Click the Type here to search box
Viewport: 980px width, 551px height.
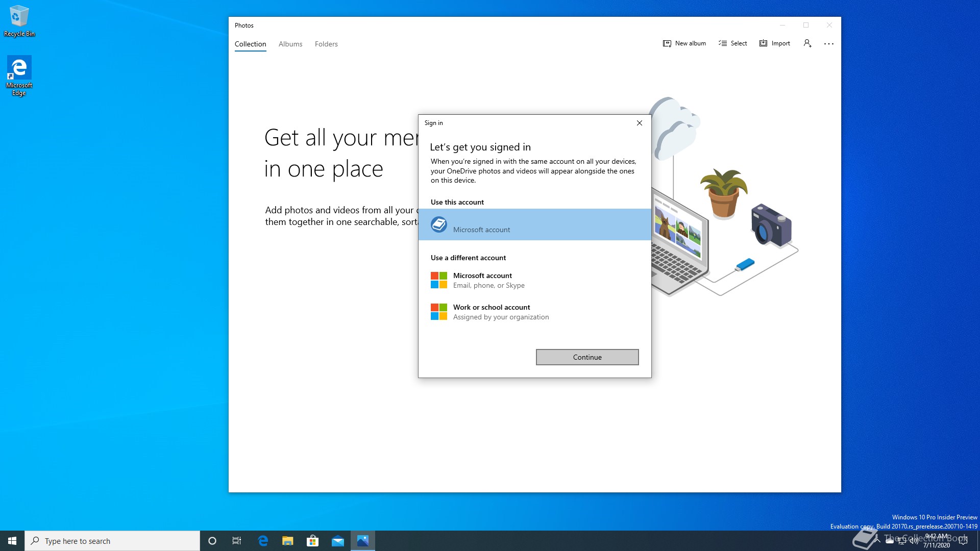tap(112, 541)
